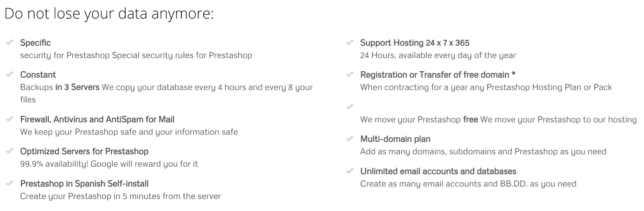Click the bold 'free' word in Prestashop move line
Screen dimensions: 644x211
[471, 120]
